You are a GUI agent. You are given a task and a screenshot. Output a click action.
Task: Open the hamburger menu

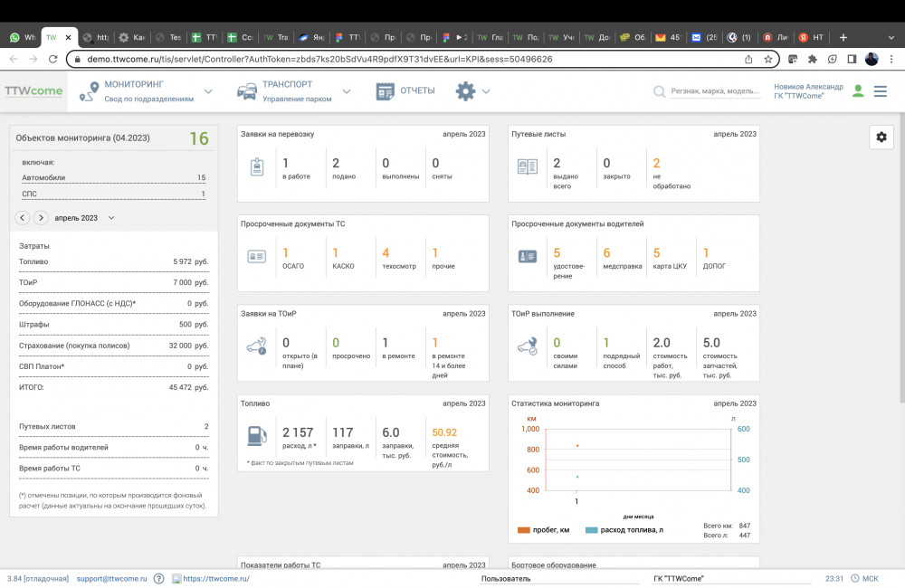pos(881,91)
